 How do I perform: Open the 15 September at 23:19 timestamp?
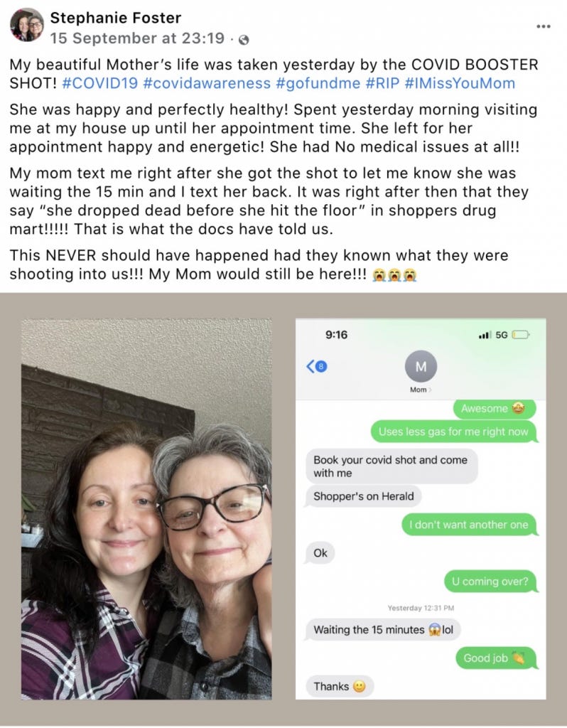pyautogui.click(x=137, y=38)
